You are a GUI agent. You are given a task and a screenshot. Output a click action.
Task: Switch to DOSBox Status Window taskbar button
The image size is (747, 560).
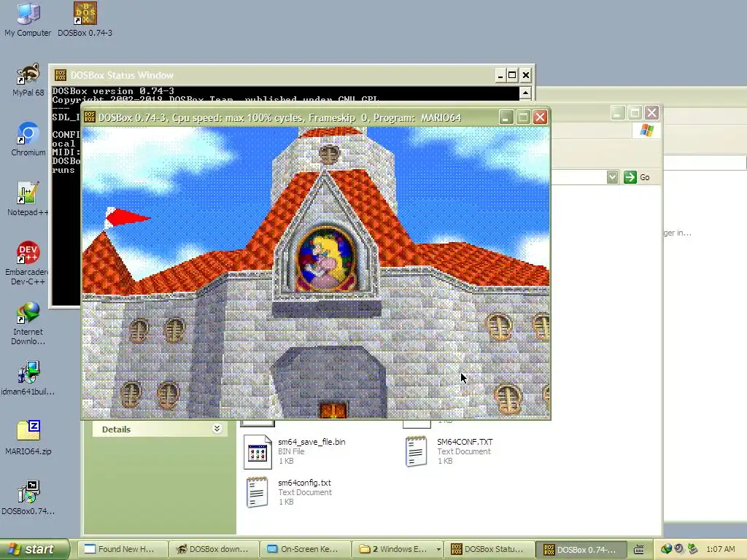[x=488, y=549]
